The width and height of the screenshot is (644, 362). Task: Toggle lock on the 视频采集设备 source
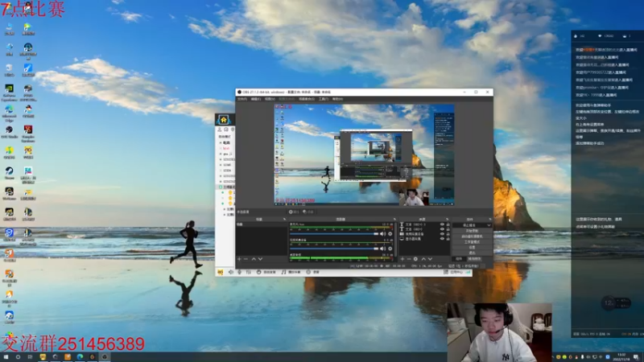pyautogui.click(x=448, y=234)
